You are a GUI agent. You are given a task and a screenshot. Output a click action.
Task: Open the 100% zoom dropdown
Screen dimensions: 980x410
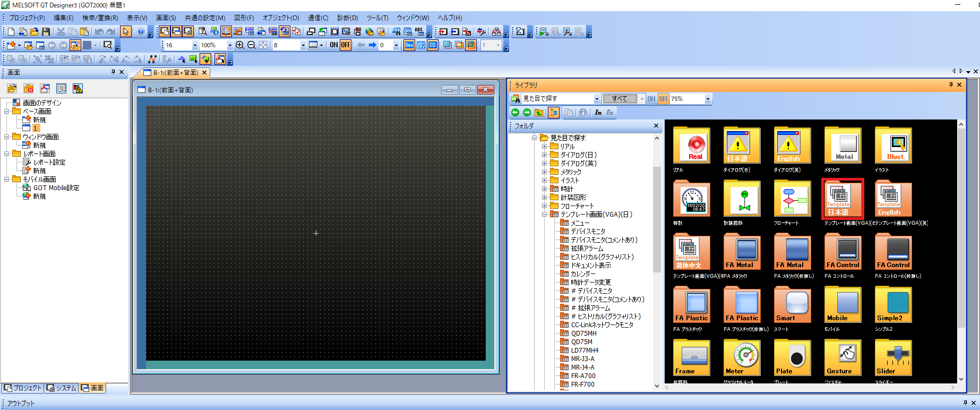pyautogui.click(x=230, y=45)
